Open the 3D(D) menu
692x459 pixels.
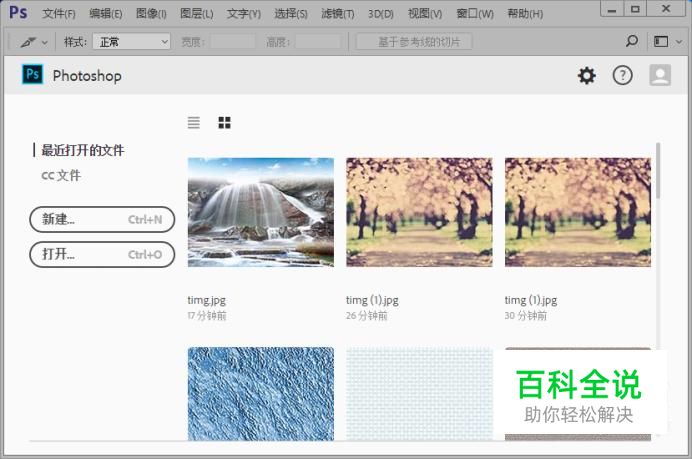click(381, 14)
